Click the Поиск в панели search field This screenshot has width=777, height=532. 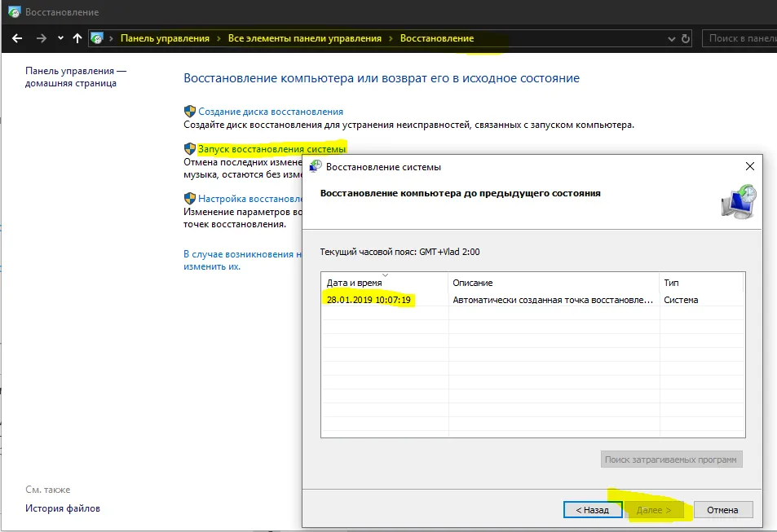point(739,38)
